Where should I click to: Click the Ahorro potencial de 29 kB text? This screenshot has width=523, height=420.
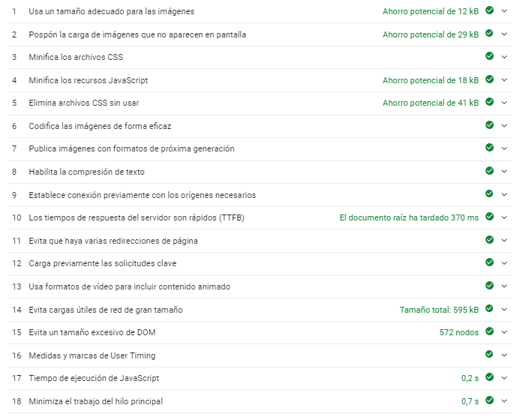(x=430, y=34)
